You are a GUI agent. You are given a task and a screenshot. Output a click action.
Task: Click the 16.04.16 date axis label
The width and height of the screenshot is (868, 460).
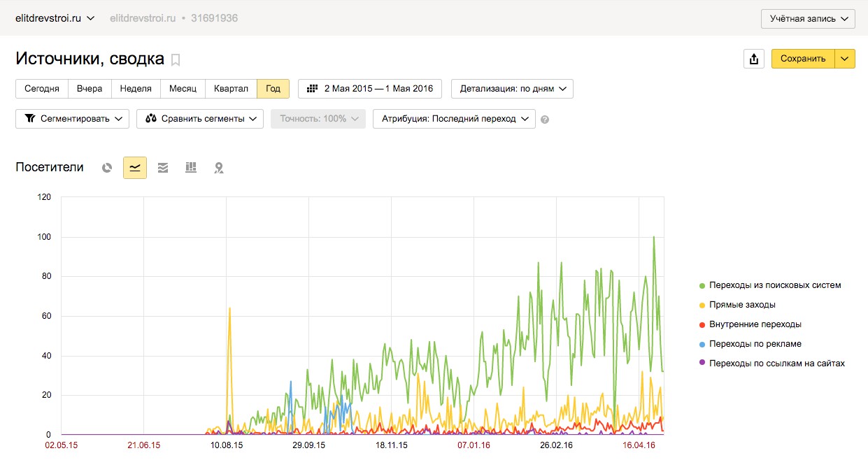coord(639,445)
